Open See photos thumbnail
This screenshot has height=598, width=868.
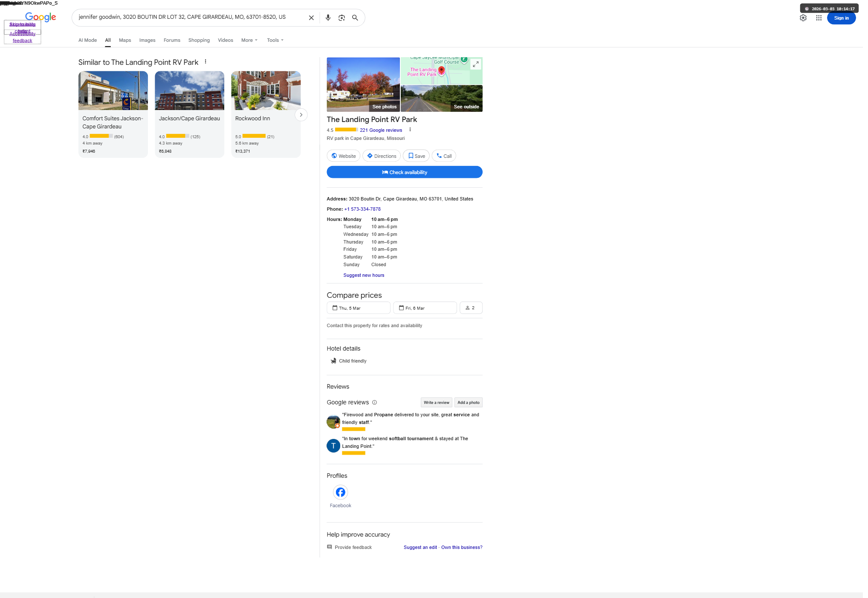pos(363,84)
